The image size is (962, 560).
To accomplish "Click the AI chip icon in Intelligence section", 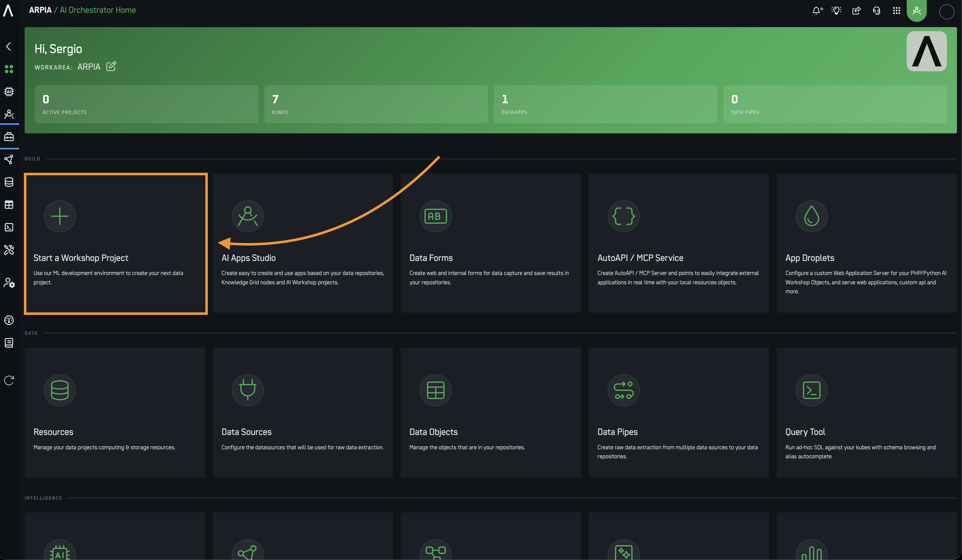I will [x=60, y=550].
